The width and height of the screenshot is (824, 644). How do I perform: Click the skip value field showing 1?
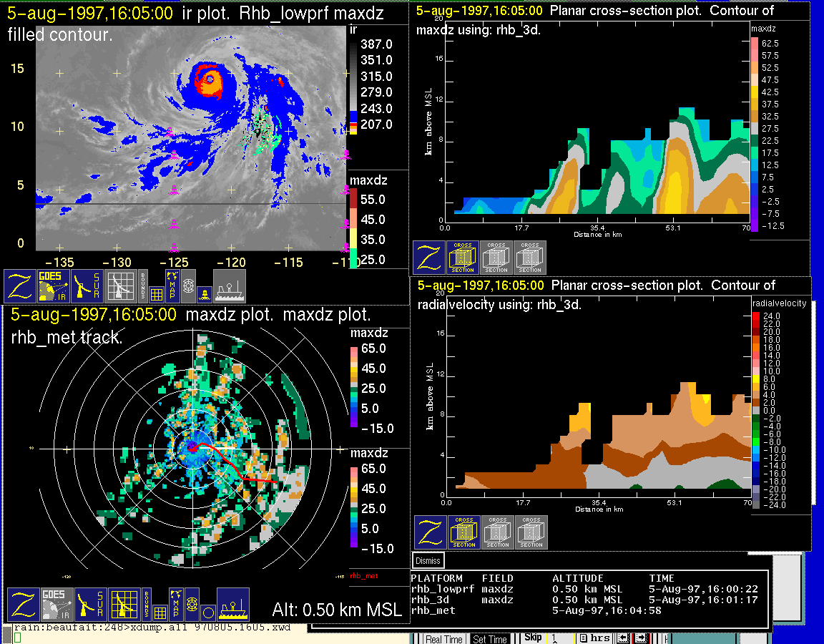click(x=560, y=638)
